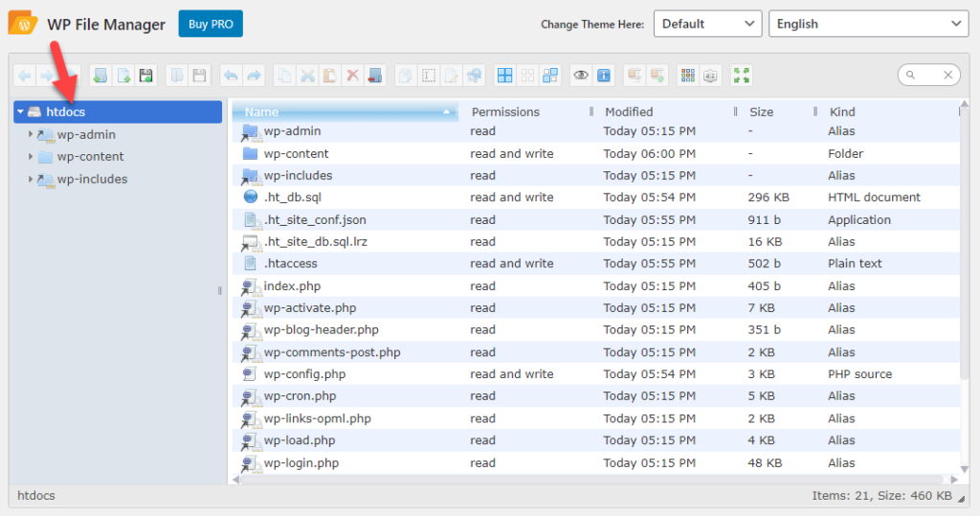Clear the search box with X
The image size is (980, 516).
click(948, 75)
